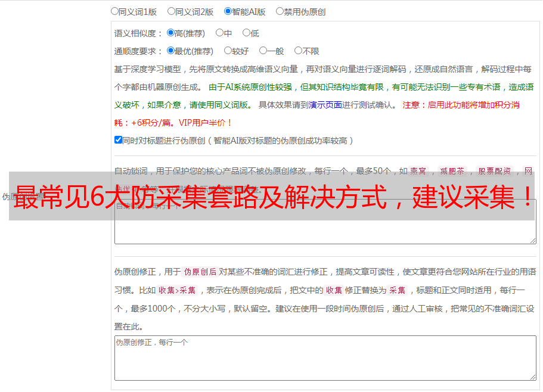Open the 演示页面 link

pos(325,105)
